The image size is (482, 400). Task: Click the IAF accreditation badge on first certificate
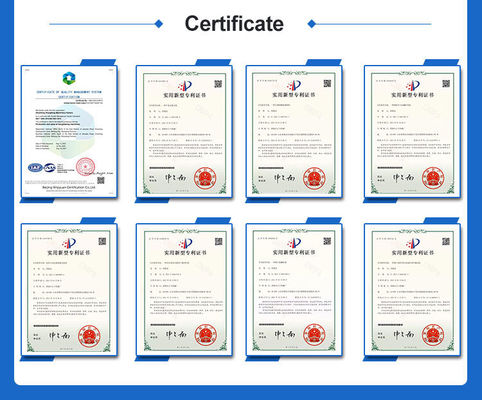tap(35, 168)
